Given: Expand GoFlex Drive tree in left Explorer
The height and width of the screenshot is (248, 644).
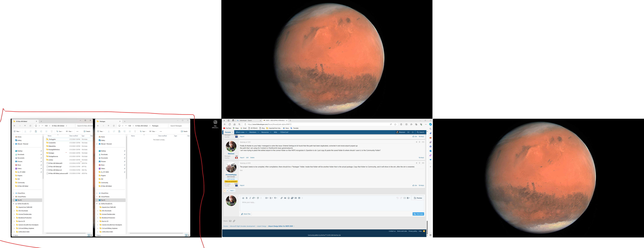Looking at the screenshot, I should point(14,204).
